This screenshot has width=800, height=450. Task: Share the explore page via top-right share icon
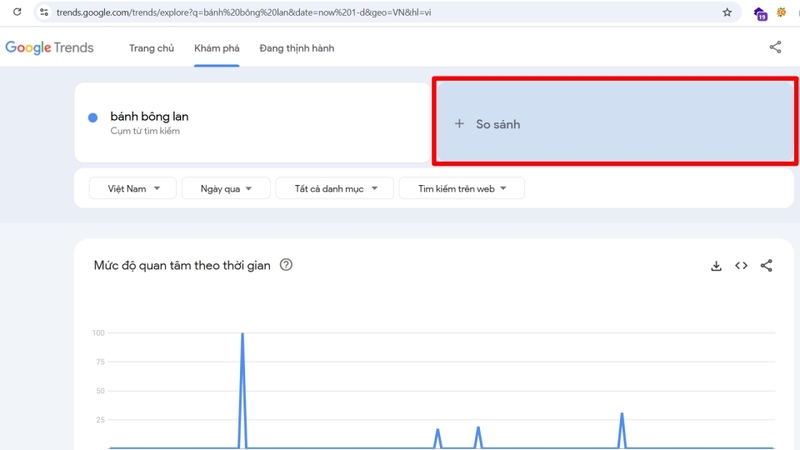pyautogui.click(x=775, y=47)
